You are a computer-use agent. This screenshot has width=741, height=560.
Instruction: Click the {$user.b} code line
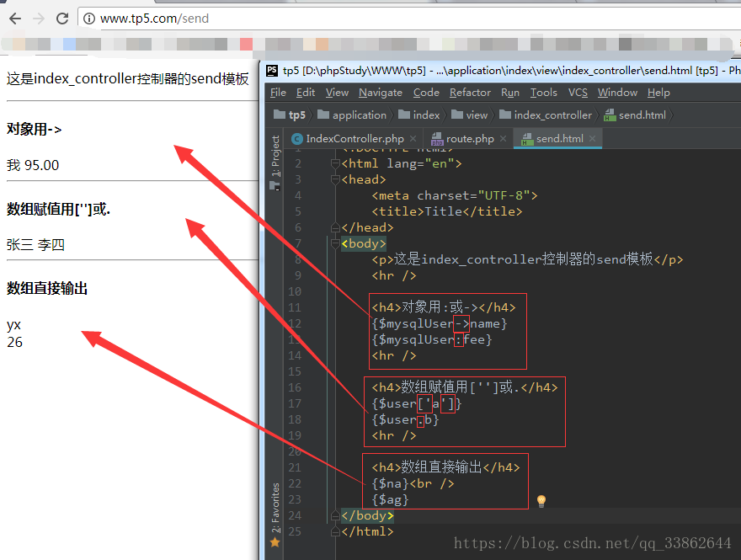pos(406,419)
